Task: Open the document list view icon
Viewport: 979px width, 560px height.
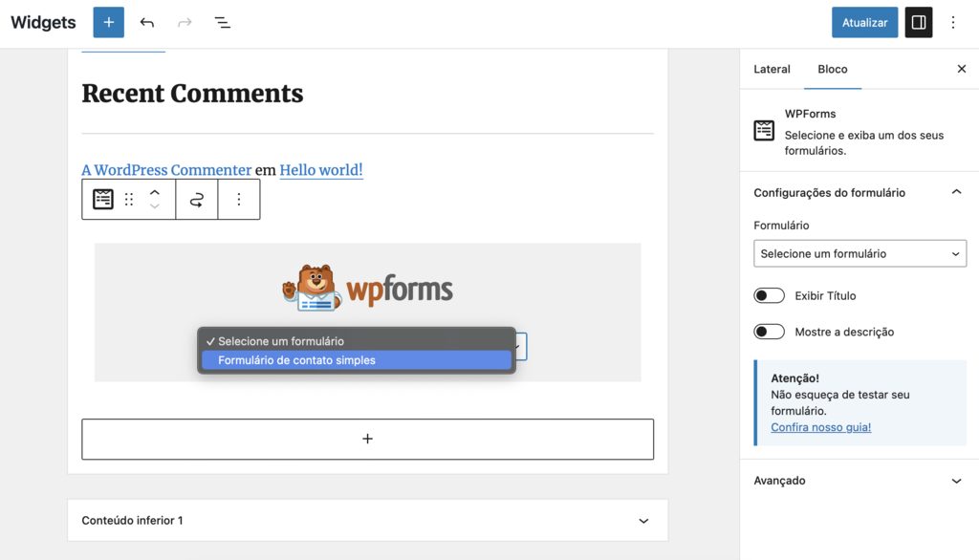Action: [x=222, y=21]
